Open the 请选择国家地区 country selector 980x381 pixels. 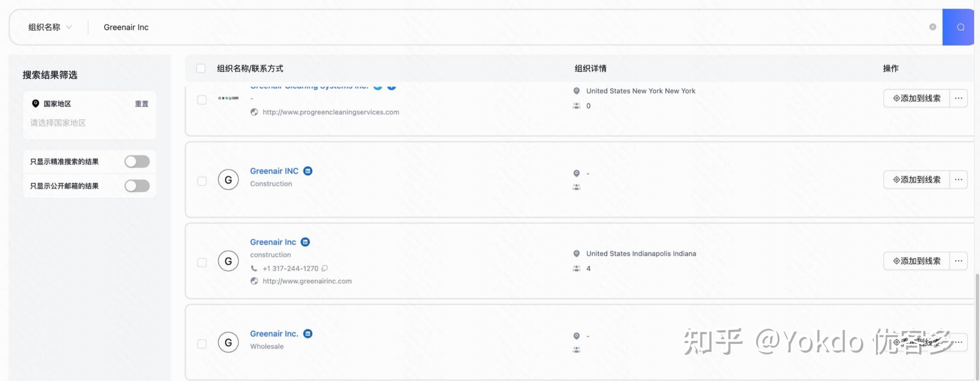[x=58, y=123]
